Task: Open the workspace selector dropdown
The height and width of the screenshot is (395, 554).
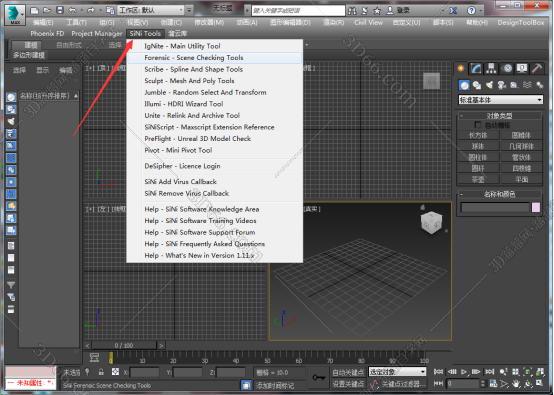Action: click(x=151, y=10)
